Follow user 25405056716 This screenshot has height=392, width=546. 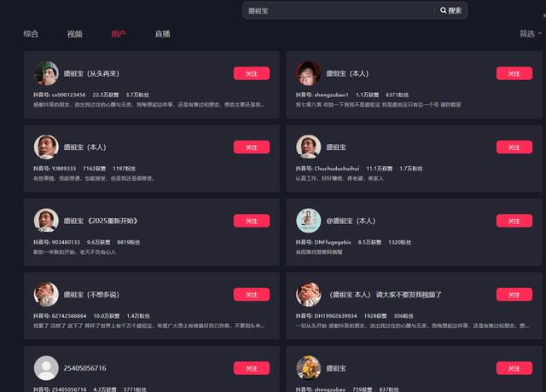tap(252, 368)
